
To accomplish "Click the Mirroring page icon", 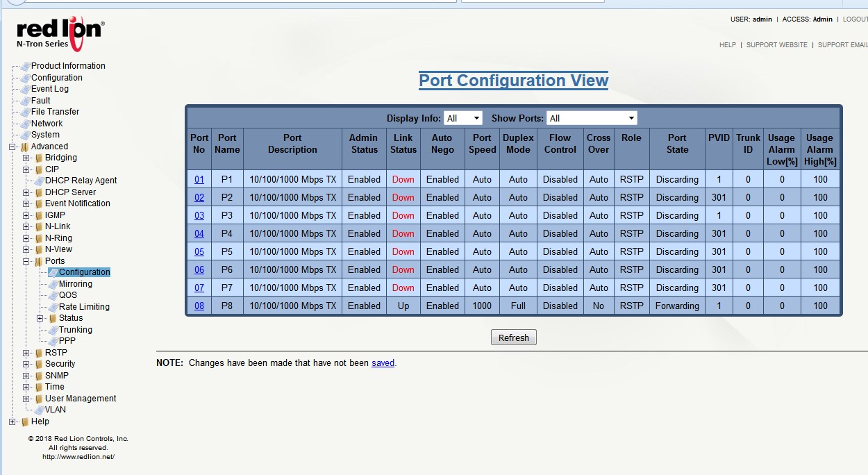I will click(53, 284).
